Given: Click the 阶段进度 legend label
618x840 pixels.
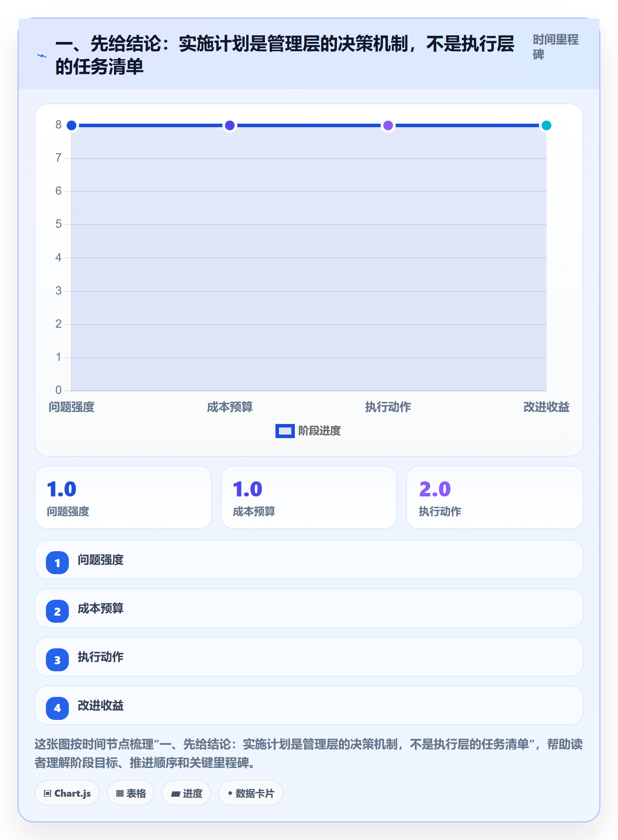Looking at the screenshot, I should pyautogui.click(x=320, y=431).
